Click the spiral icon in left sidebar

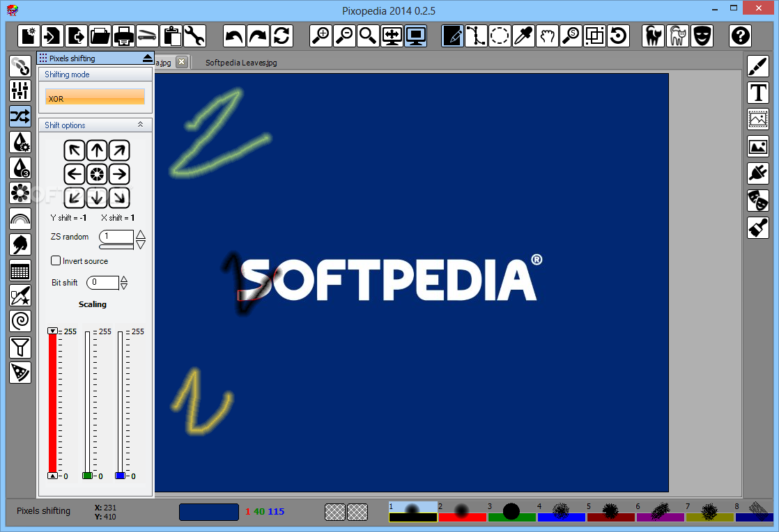20,321
